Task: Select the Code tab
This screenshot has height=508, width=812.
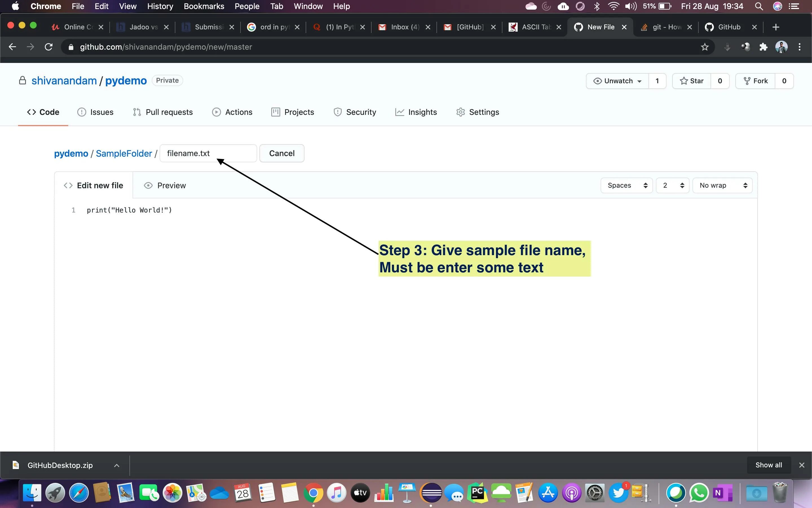Action: click(x=43, y=112)
